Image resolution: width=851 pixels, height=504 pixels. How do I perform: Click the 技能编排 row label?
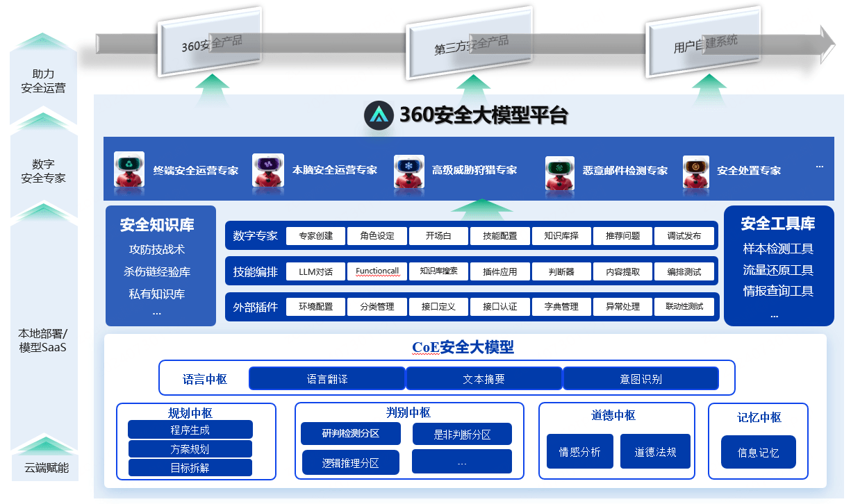pos(255,271)
